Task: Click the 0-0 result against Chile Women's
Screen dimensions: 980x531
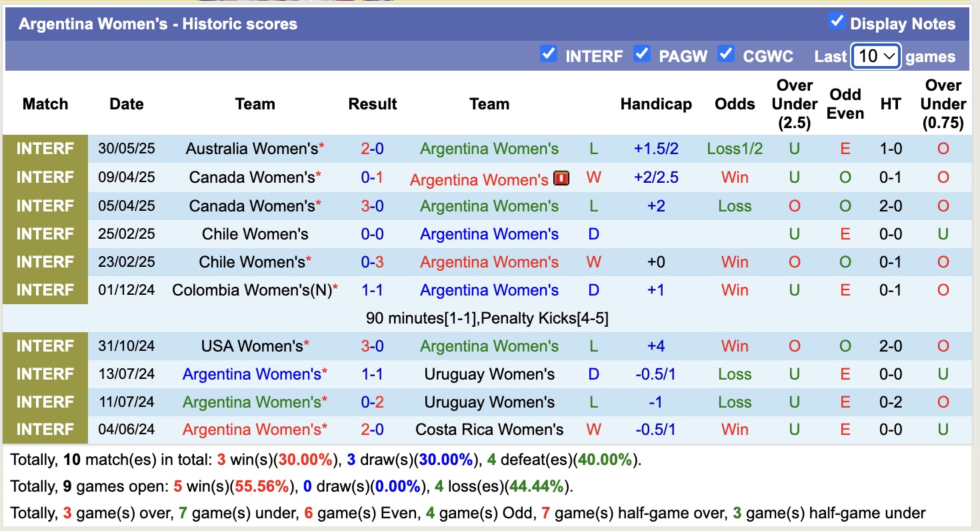Action: (373, 234)
